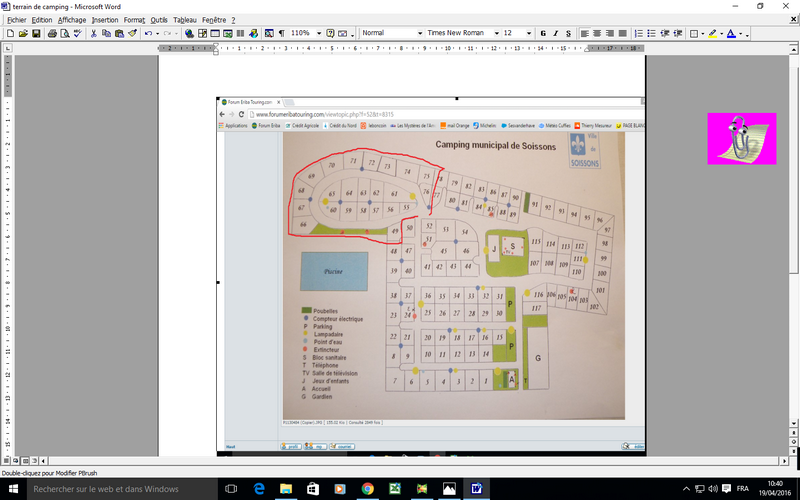The height and width of the screenshot is (500, 800).
Task: Click the Cut scissors icon
Action: tap(94, 33)
